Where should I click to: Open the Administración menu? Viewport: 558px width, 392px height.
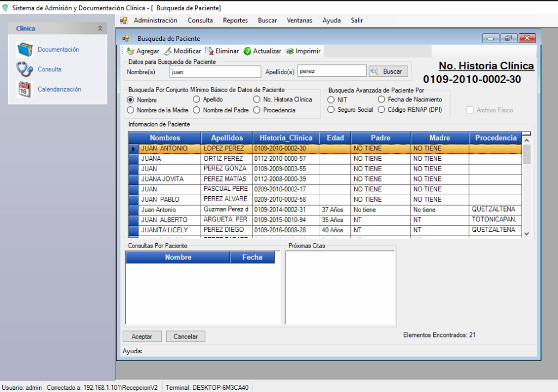click(x=155, y=21)
